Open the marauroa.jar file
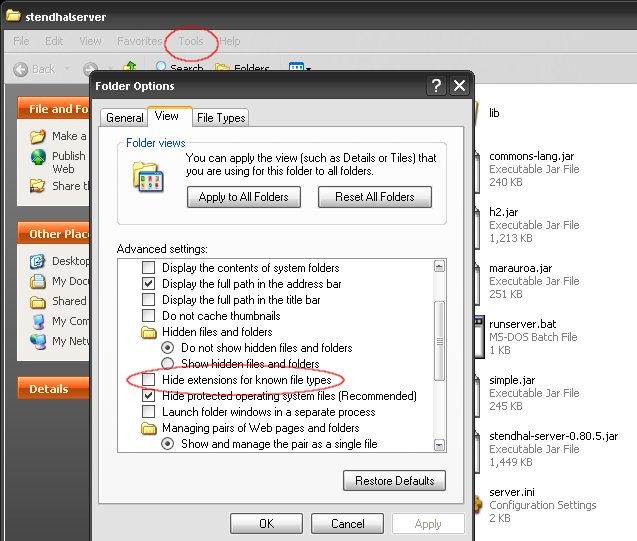The height and width of the screenshot is (541, 637). point(521,268)
